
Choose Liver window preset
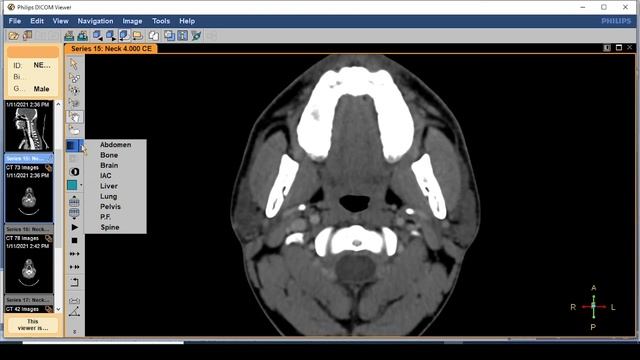coord(109,186)
